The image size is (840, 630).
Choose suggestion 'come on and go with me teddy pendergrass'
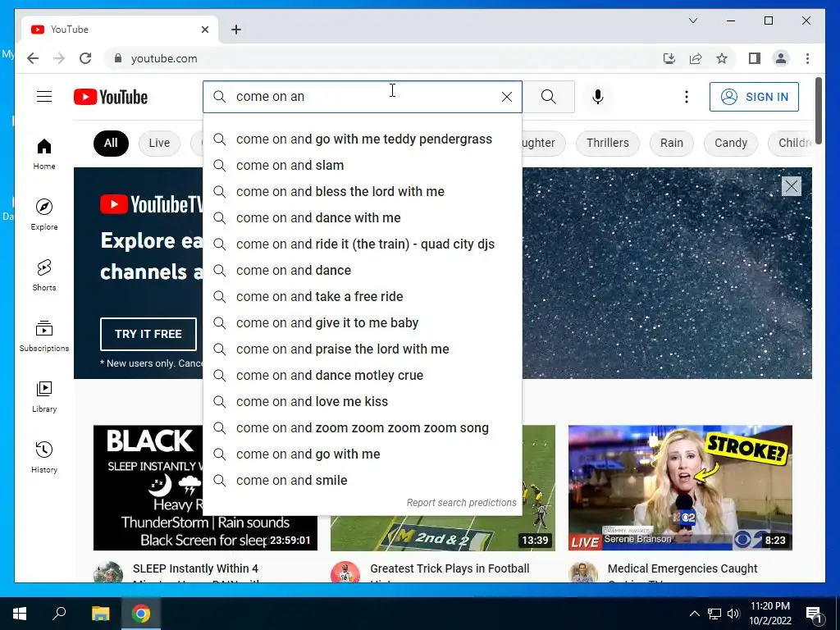pyautogui.click(x=362, y=139)
